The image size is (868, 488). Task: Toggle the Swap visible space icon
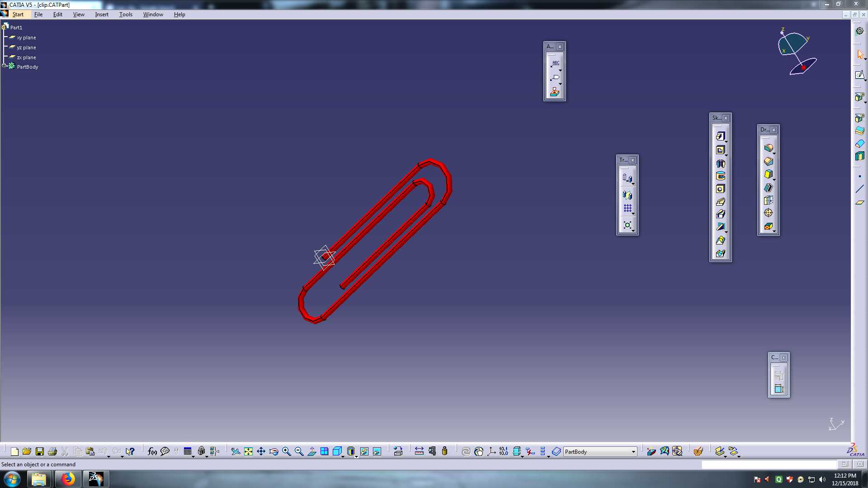tap(377, 451)
